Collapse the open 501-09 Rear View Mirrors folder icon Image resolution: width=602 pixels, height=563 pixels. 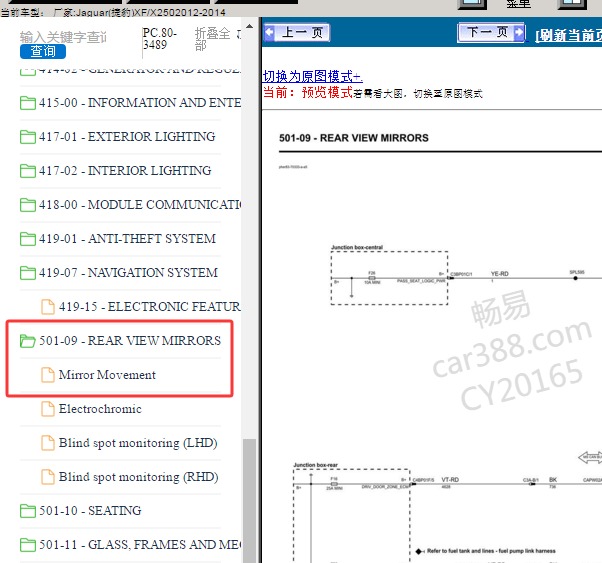click(x=28, y=341)
